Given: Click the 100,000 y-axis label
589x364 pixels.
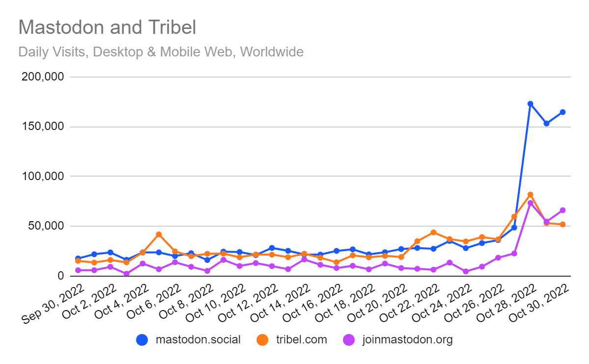Looking at the screenshot, I should coord(44,176).
